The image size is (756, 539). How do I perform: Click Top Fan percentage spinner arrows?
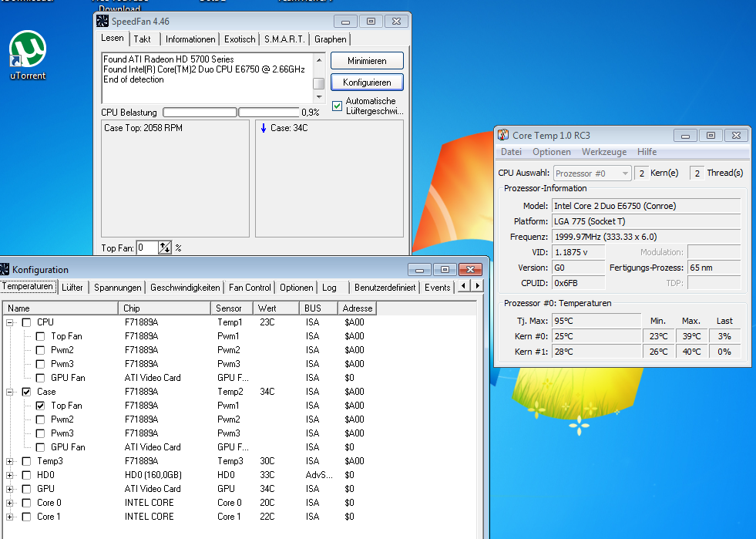pyautogui.click(x=165, y=248)
